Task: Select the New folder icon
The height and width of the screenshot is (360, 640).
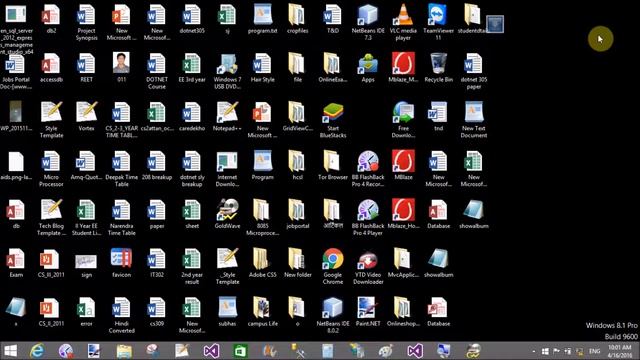Action: click(298, 263)
